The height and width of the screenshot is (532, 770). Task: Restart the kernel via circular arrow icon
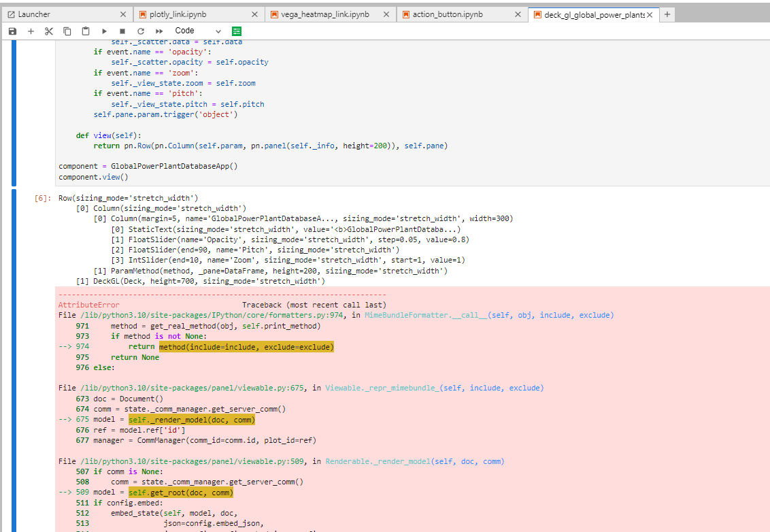[141, 31]
